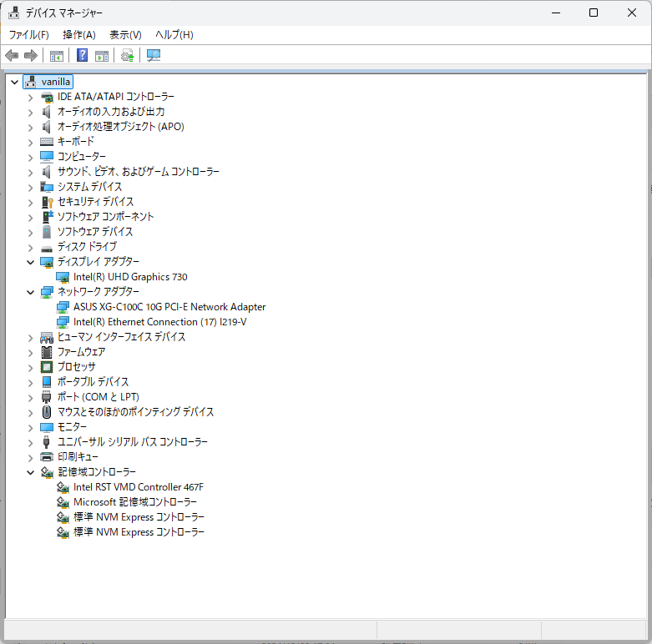
Task: Click the Forward arrow toolbar icon
Action: (31, 56)
